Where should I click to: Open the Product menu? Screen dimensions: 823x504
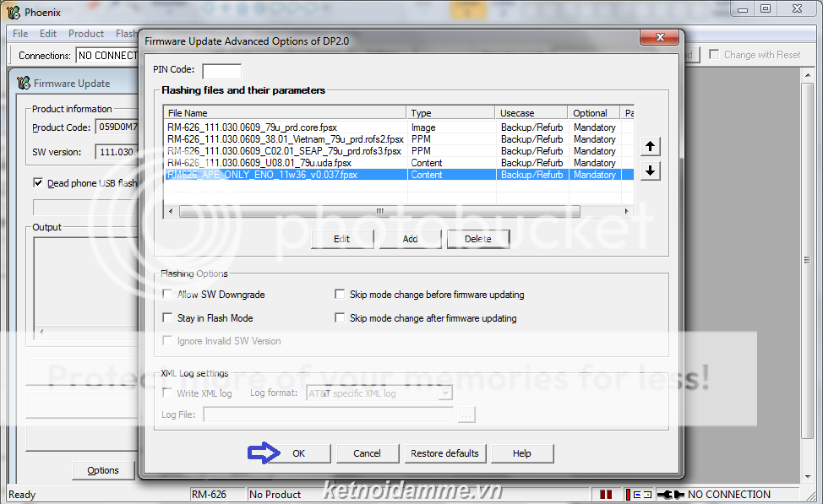coord(86,34)
